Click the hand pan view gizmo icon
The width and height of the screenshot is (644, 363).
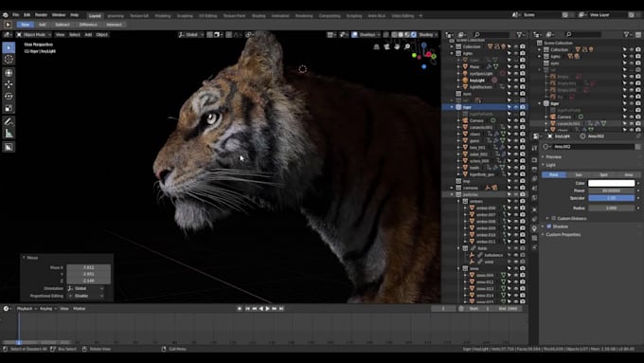[397, 46]
